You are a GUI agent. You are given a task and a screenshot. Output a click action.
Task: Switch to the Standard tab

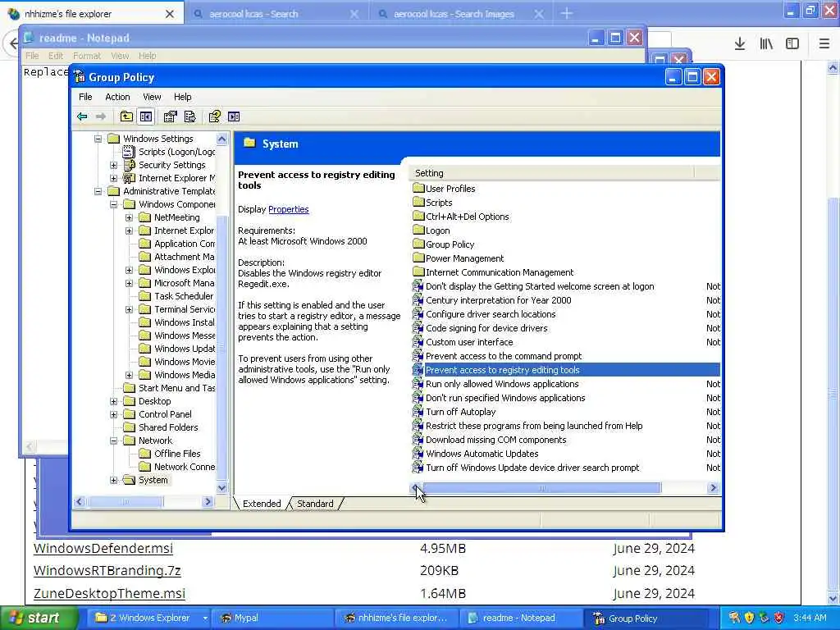(x=315, y=504)
